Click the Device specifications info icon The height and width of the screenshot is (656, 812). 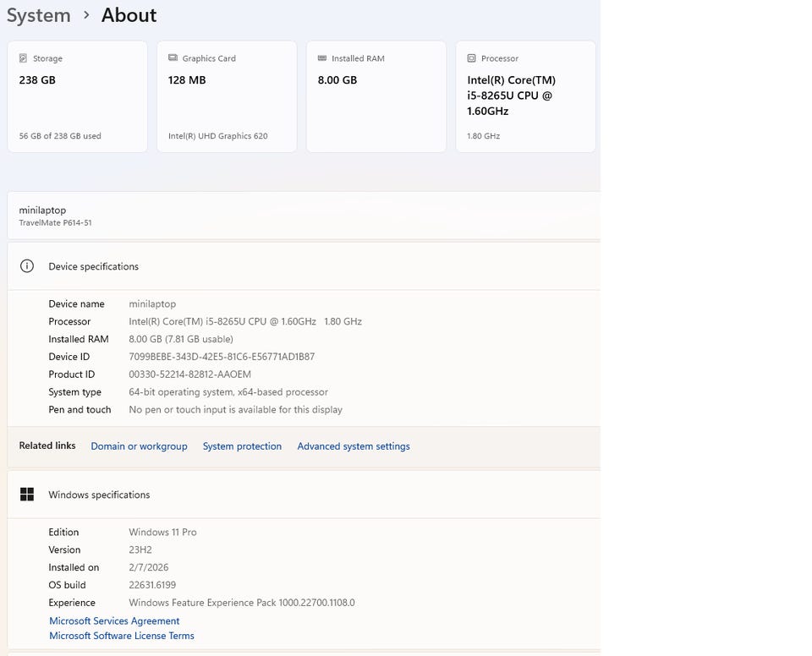[x=27, y=266]
